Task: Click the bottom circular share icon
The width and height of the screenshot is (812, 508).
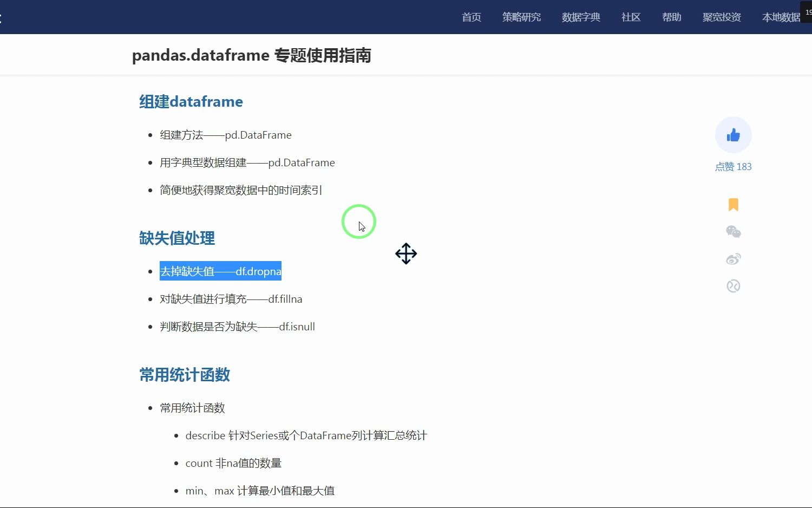Action: [733, 286]
